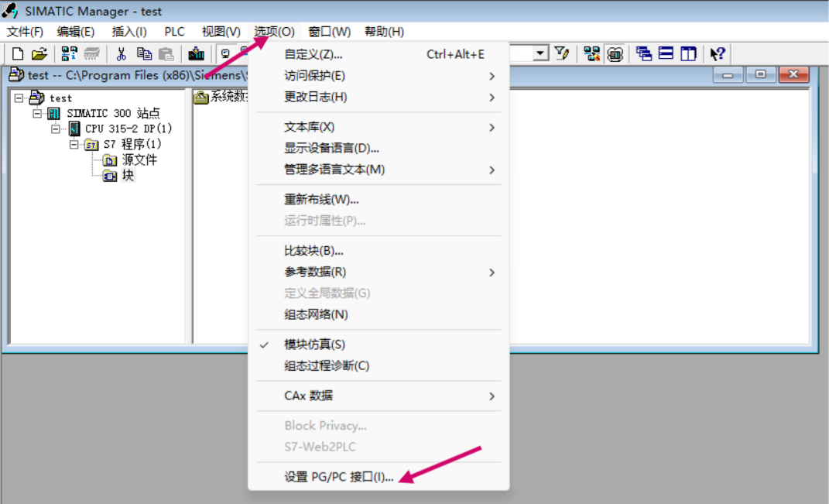This screenshot has height=504, width=829.
Task: Open the filter dropdown in the toolbar
Action: click(540, 53)
